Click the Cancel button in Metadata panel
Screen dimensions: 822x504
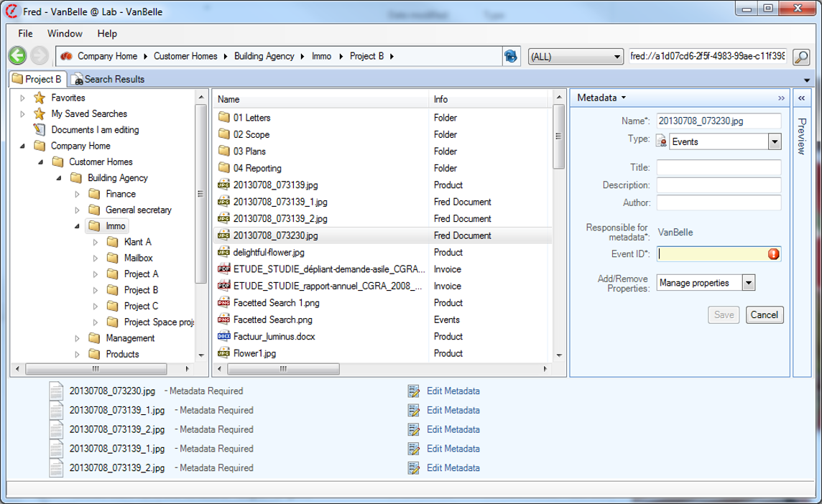[x=764, y=314]
